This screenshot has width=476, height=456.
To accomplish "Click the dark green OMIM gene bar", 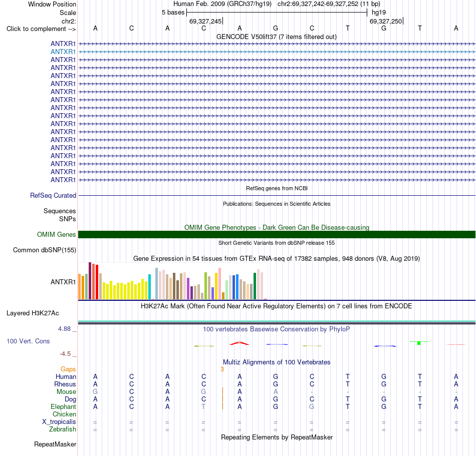I will coord(277,234).
